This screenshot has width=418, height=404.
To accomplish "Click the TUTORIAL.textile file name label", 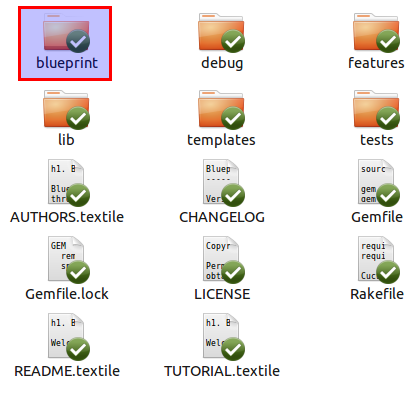I will (x=222, y=371).
